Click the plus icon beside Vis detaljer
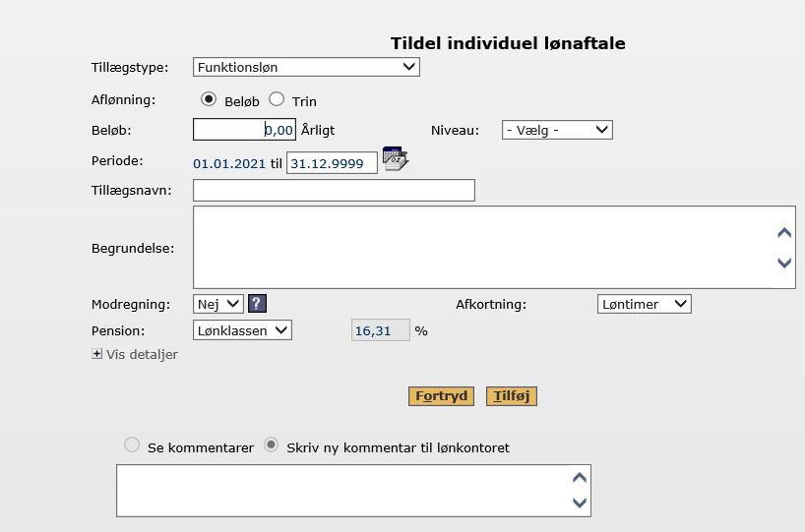The height and width of the screenshot is (532, 805). tap(96, 354)
